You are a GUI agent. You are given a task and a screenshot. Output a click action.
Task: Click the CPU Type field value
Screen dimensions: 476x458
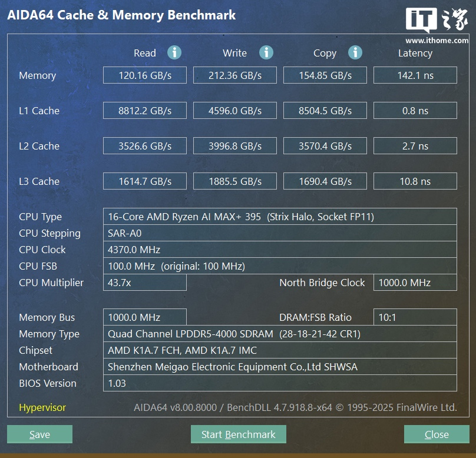[x=280, y=217]
